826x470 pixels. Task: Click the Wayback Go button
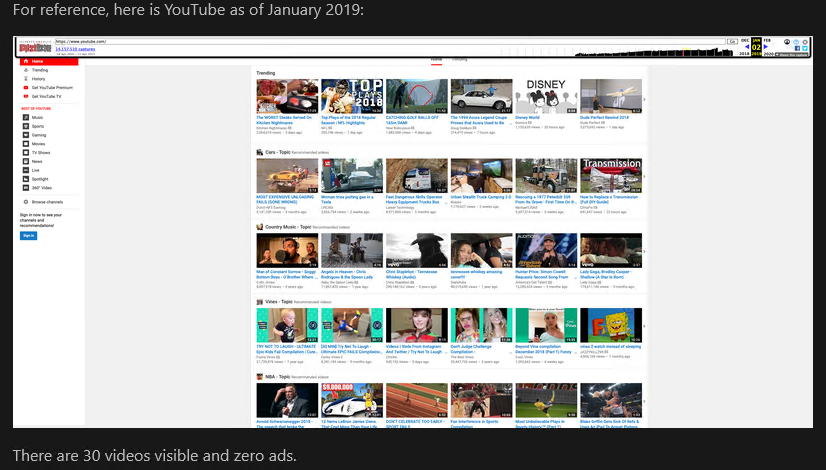click(732, 41)
